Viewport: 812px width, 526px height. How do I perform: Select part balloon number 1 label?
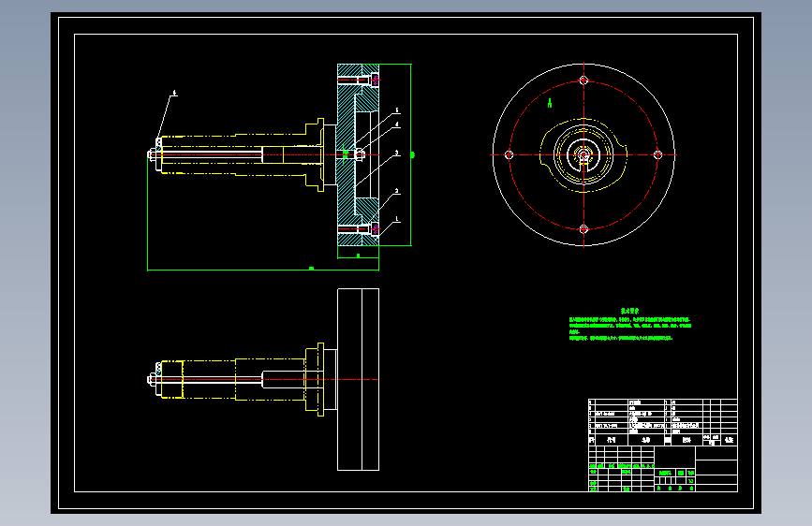coord(397,219)
